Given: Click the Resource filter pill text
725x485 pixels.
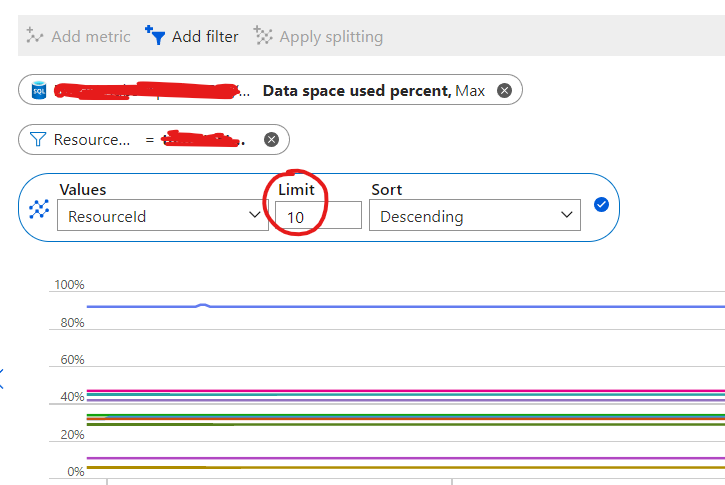Looking at the screenshot, I should [x=92, y=139].
